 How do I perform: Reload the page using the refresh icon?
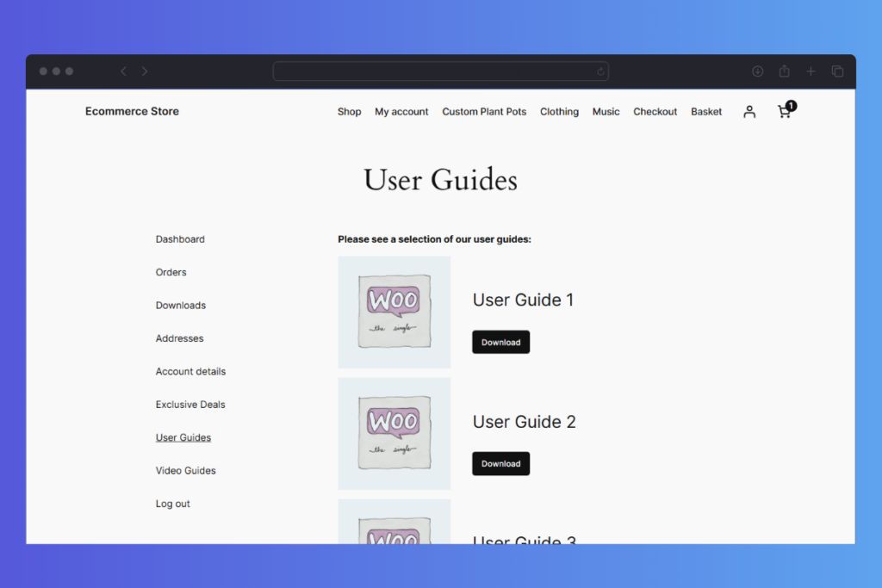(x=600, y=71)
